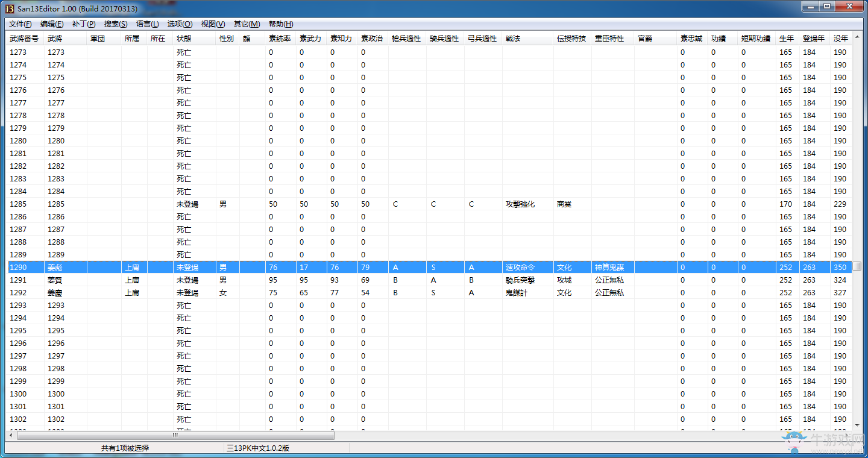The image size is (868, 458).
Task: Click the horizontal scrollbar left arrow
Action: [10, 435]
